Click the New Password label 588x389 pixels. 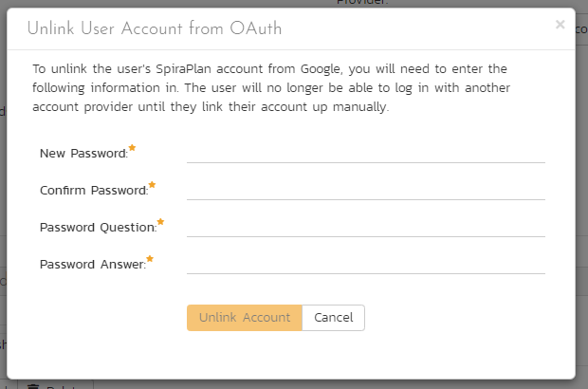click(83, 154)
